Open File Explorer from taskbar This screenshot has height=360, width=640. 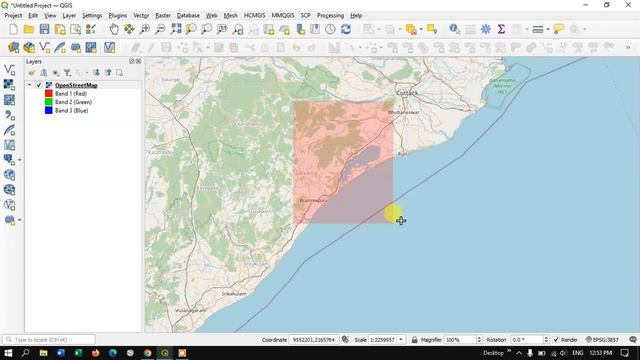click(43, 353)
